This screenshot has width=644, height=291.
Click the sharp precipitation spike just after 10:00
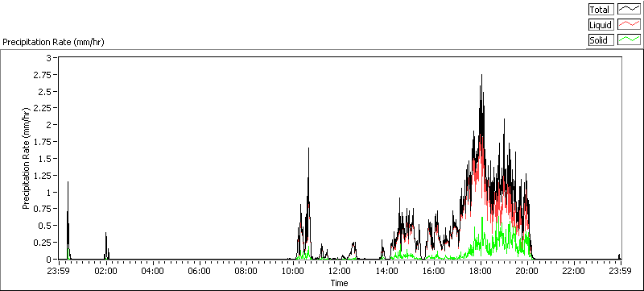(308, 148)
